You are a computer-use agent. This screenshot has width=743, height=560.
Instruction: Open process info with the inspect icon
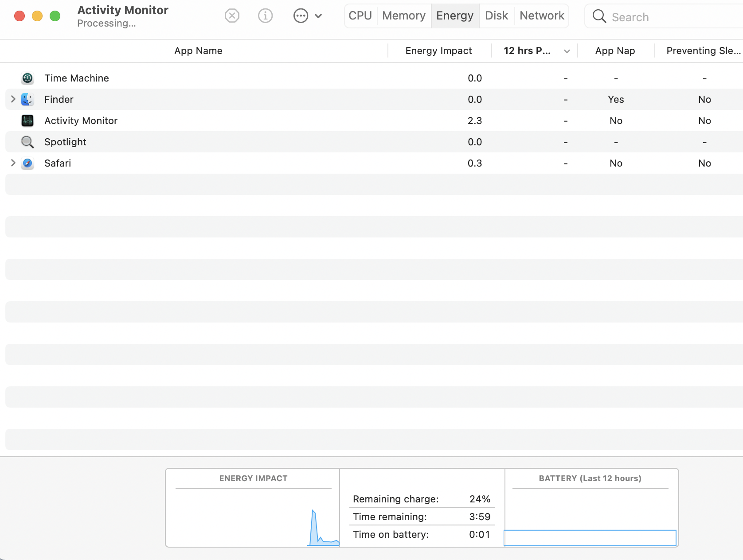265,16
